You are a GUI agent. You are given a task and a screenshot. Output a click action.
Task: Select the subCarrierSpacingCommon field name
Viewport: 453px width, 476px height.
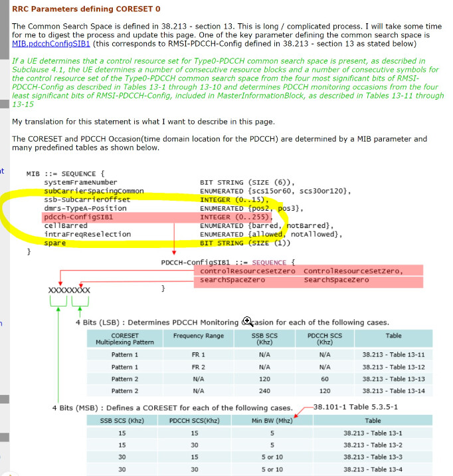click(x=94, y=191)
